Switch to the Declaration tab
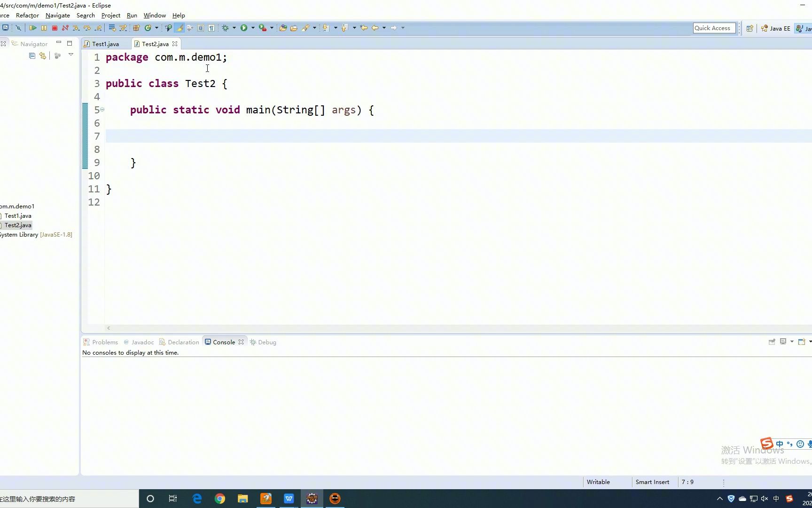Viewport: 812px width, 508px height. pyautogui.click(x=179, y=342)
